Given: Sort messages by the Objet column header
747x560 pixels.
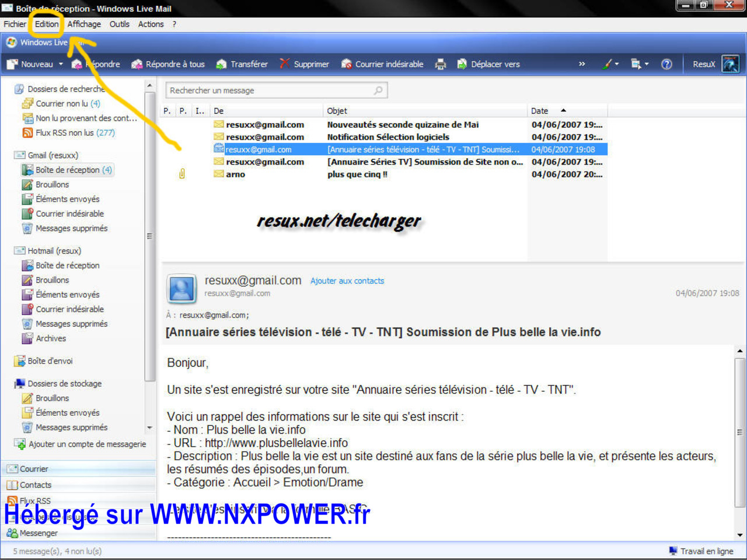Looking at the screenshot, I should pos(425,111).
